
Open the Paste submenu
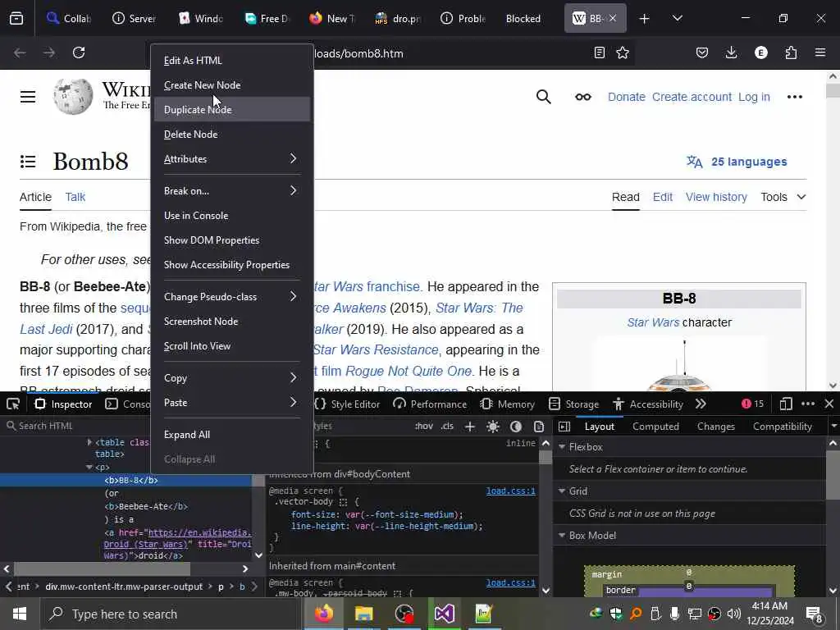click(232, 402)
